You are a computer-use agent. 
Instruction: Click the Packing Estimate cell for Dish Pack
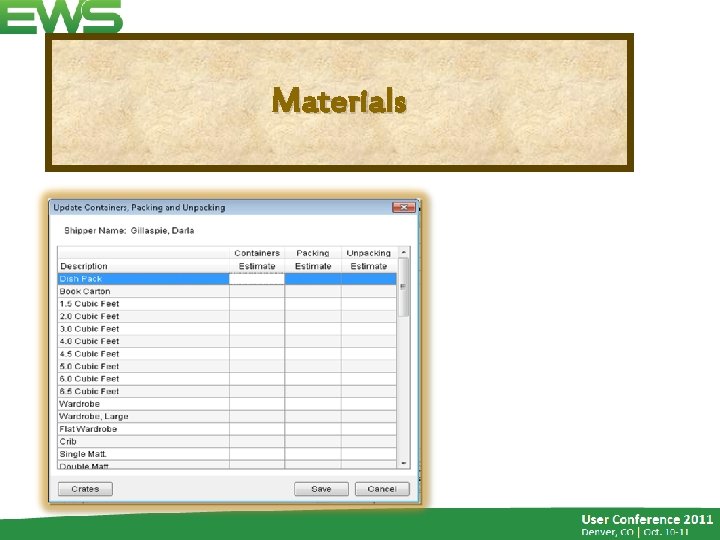[x=313, y=279]
